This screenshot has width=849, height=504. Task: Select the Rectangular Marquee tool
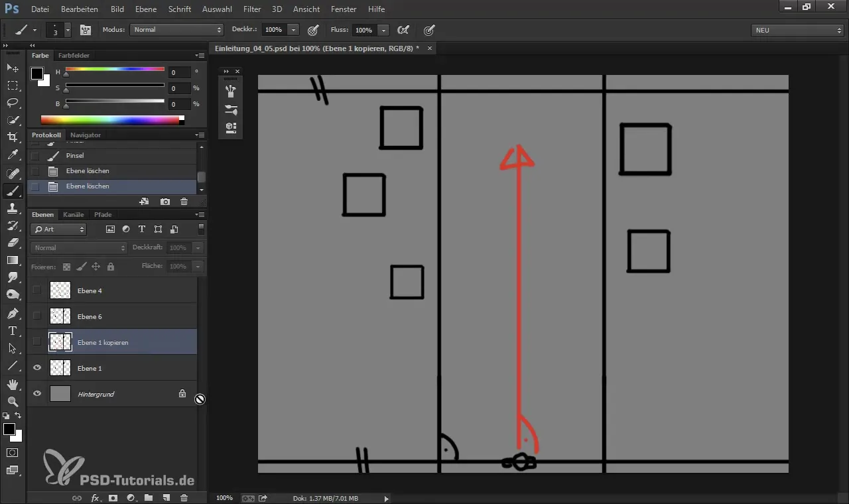coord(13,86)
